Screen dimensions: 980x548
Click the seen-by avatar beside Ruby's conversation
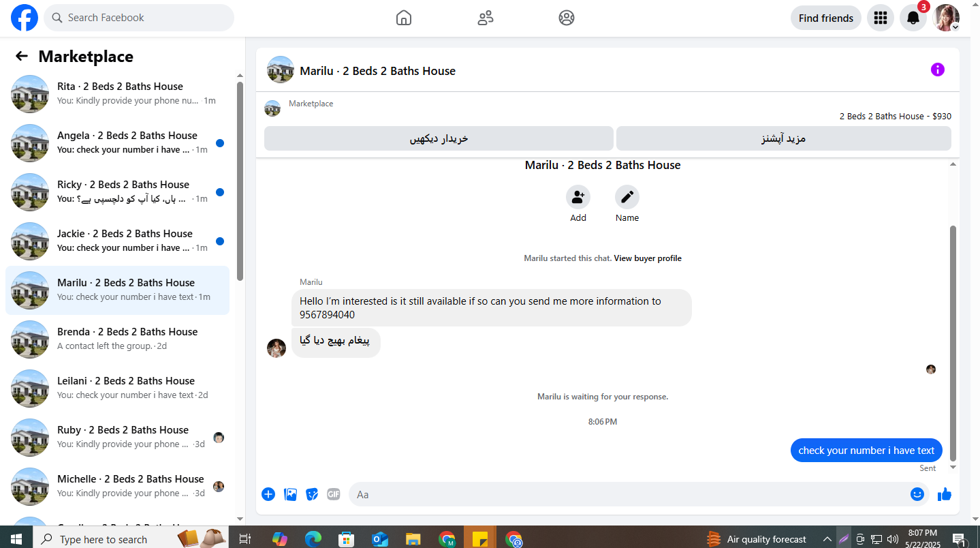tap(219, 438)
